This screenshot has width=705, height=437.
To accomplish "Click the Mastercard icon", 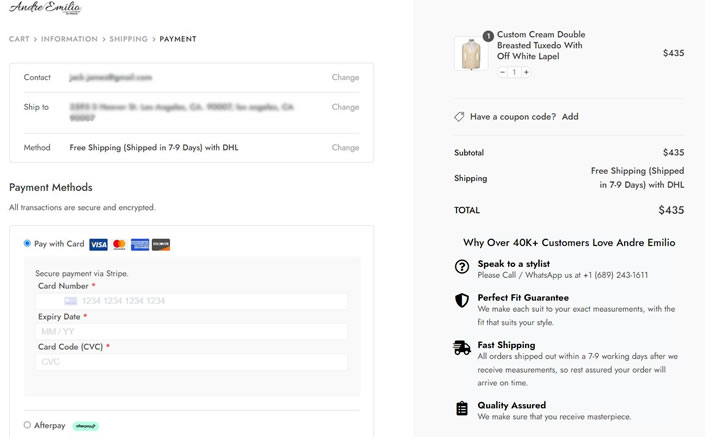I will pos(119,244).
